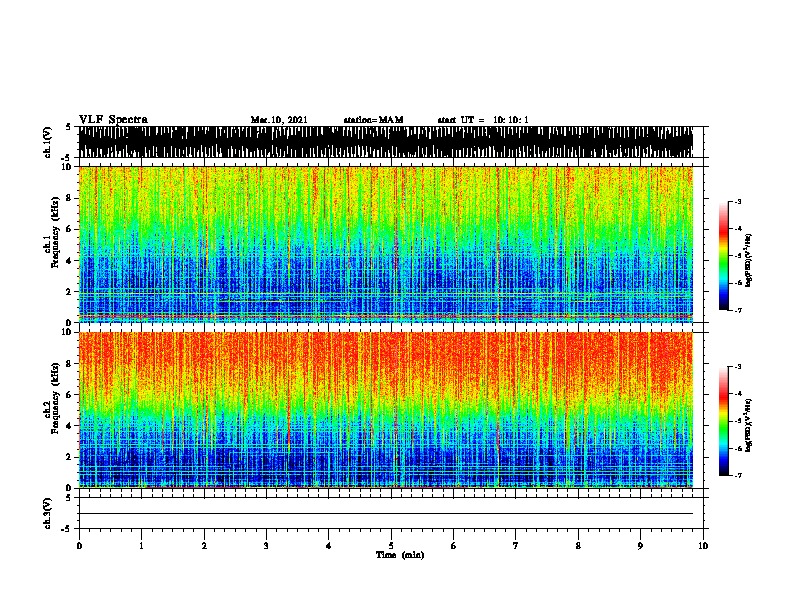
Task: Click the ch.1 black waveform strip
Action: coord(386,142)
